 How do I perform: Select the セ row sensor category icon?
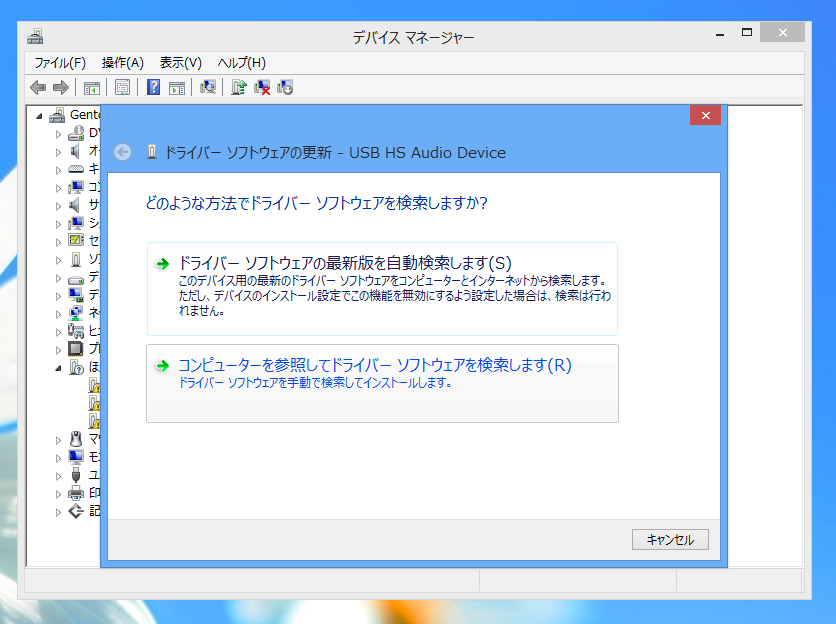coord(76,241)
